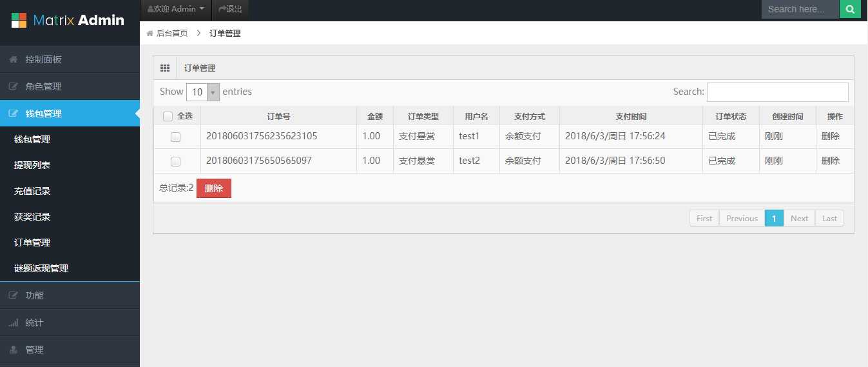Click username cell test1
The image size is (868, 367).
(x=469, y=136)
